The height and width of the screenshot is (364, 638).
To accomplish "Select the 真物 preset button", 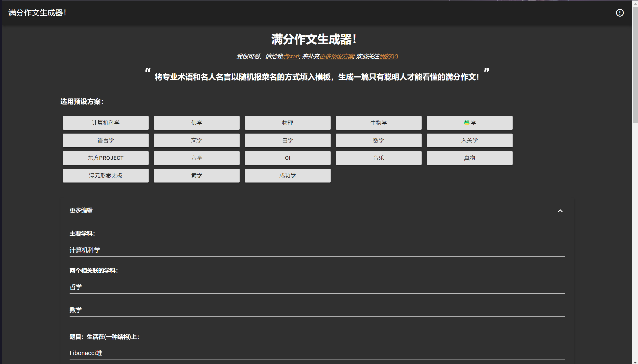I will 470,158.
